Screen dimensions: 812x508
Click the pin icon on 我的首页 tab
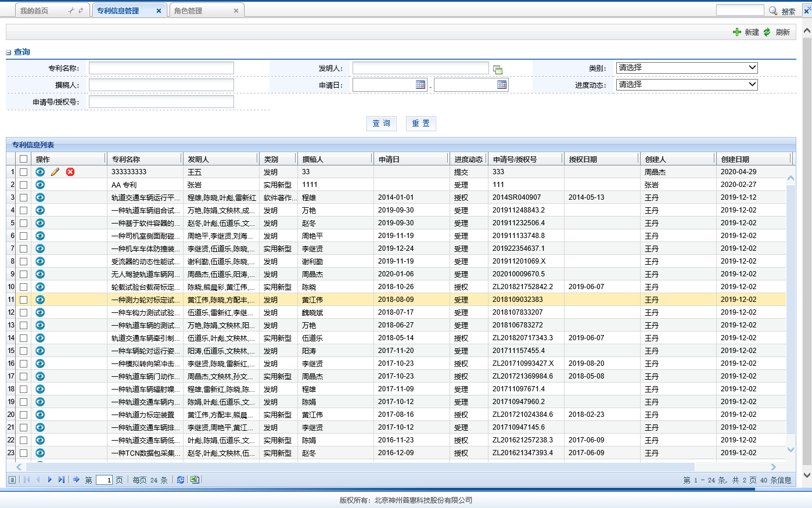click(71, 10)
